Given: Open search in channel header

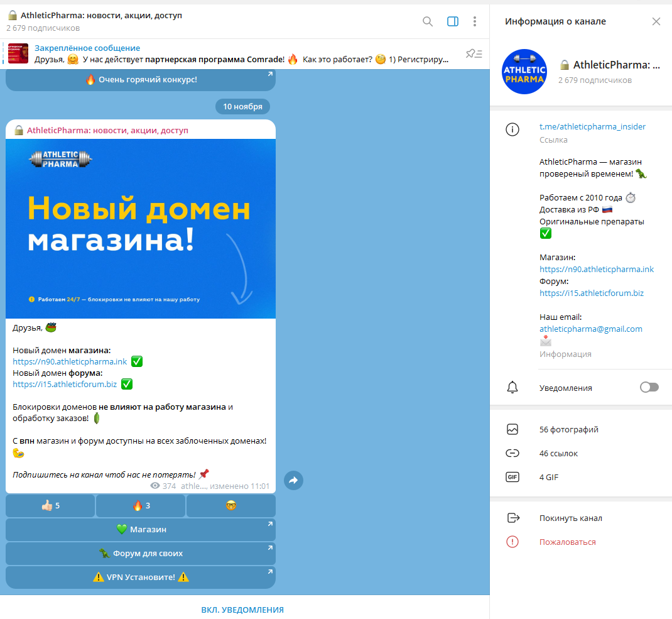Looking at the screenshot, I should (x=428, y=21).
